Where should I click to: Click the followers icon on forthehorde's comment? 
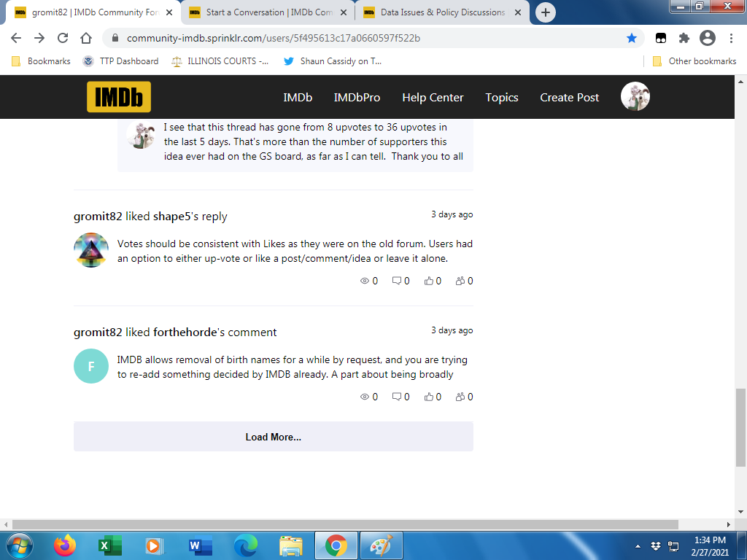[460, 397]
